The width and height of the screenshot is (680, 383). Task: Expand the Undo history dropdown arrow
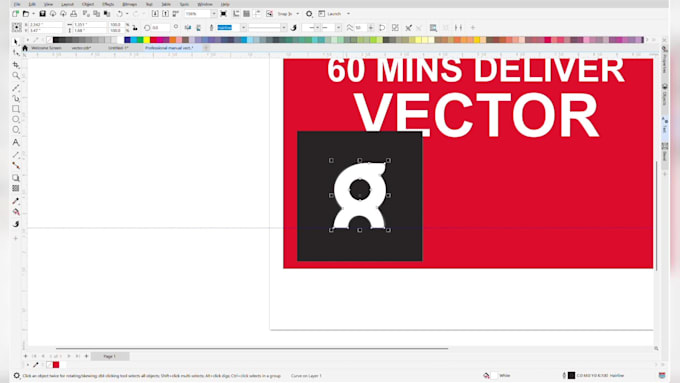click(127, 14)
